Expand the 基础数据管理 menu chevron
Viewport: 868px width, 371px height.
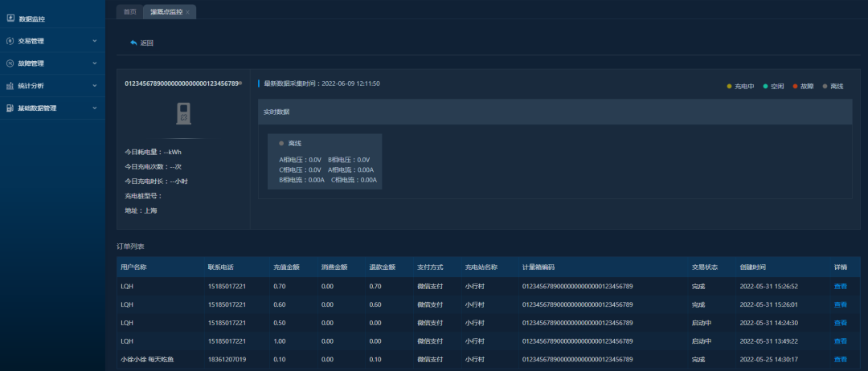95,108
